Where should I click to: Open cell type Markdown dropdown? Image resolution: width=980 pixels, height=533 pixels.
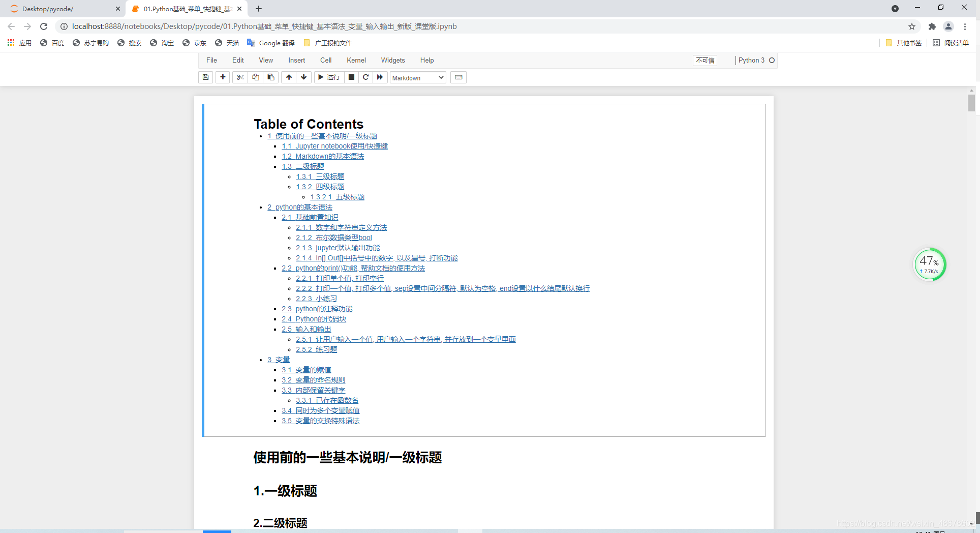click(418, 78)
